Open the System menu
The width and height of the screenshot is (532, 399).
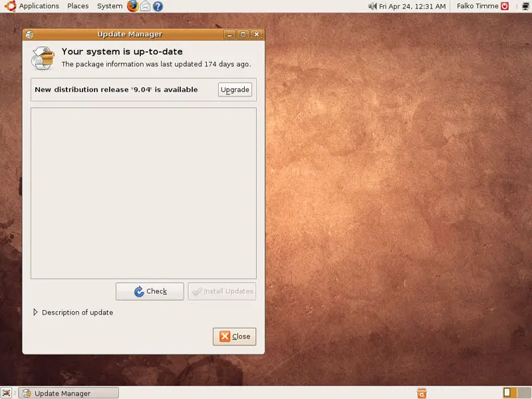[x=110, y=6]
